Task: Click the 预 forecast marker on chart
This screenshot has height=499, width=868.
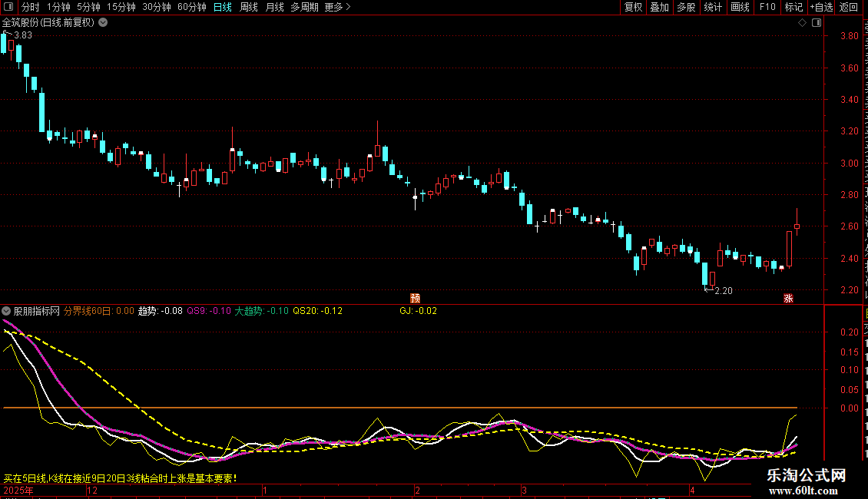Action: point(415,298)
